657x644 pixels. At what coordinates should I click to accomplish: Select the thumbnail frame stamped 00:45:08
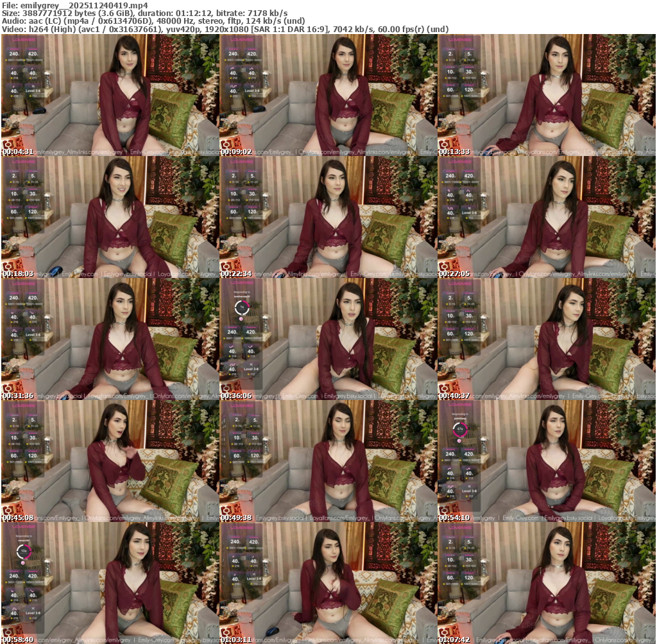point(110,461)
